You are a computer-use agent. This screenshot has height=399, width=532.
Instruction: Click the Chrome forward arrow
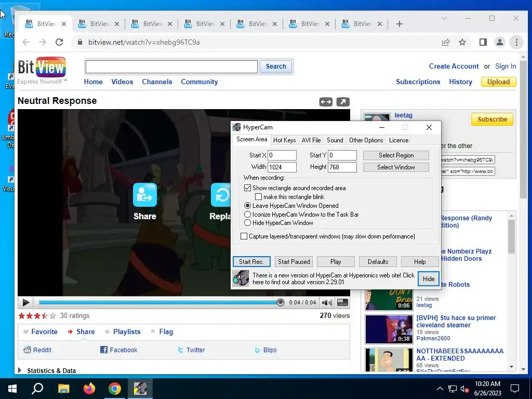point(43,42)
